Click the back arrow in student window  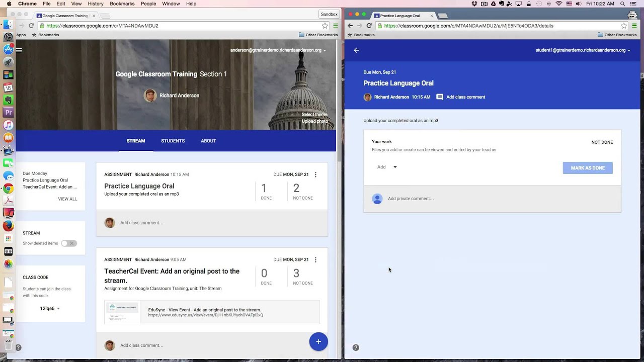pos(356,50)
